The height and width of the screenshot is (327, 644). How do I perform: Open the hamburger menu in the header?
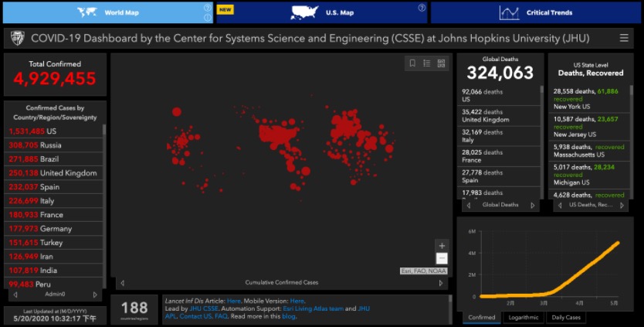click(624, 38)
